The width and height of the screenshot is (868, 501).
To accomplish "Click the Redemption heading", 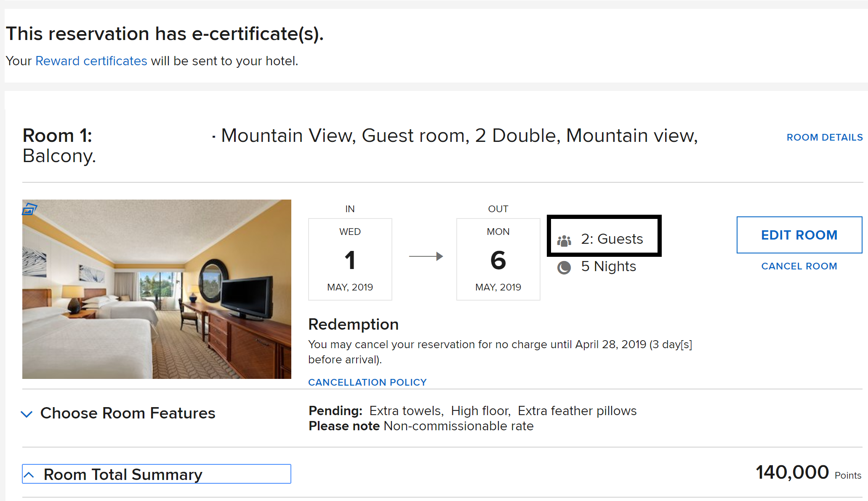I will pos(353,324).
